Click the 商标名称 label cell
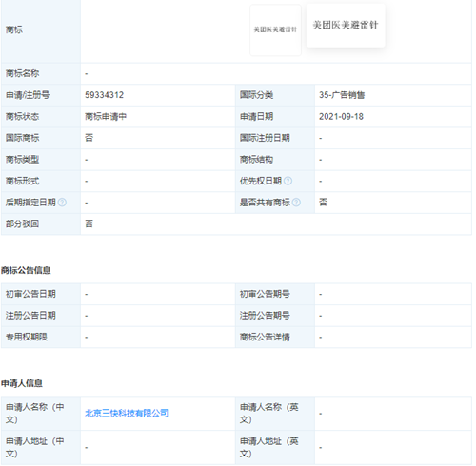Image resolution: width=476 pixels, height=466 pixels. pyautogui.click(x=41, y=73)
